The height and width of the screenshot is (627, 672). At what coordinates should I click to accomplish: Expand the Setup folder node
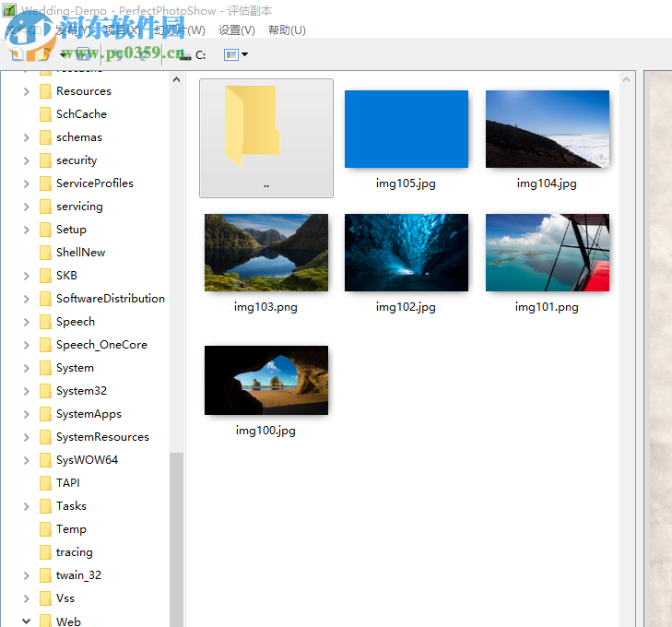[27, 230]
